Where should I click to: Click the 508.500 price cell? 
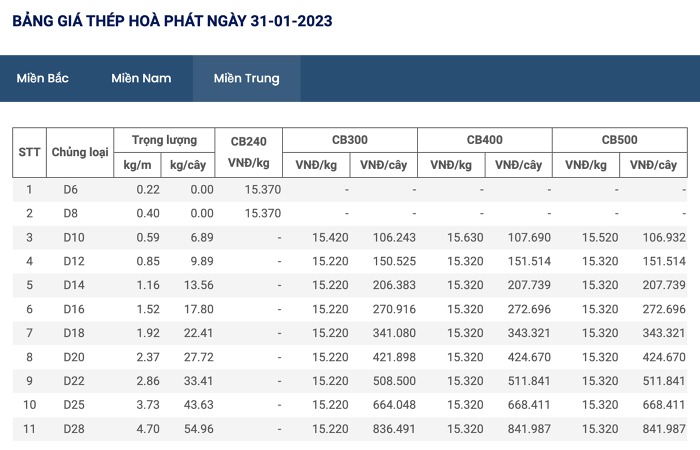(395, 381)
